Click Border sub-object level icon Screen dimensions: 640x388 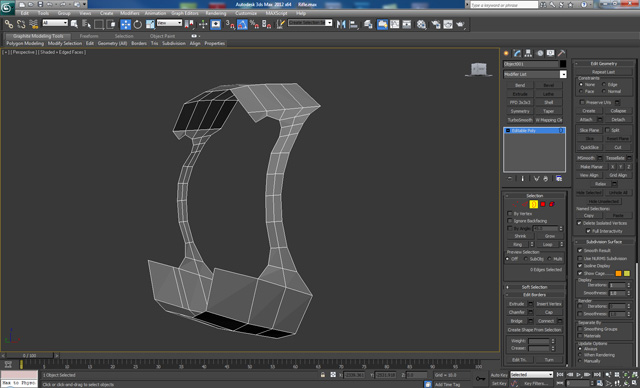(x=533, y=204)
